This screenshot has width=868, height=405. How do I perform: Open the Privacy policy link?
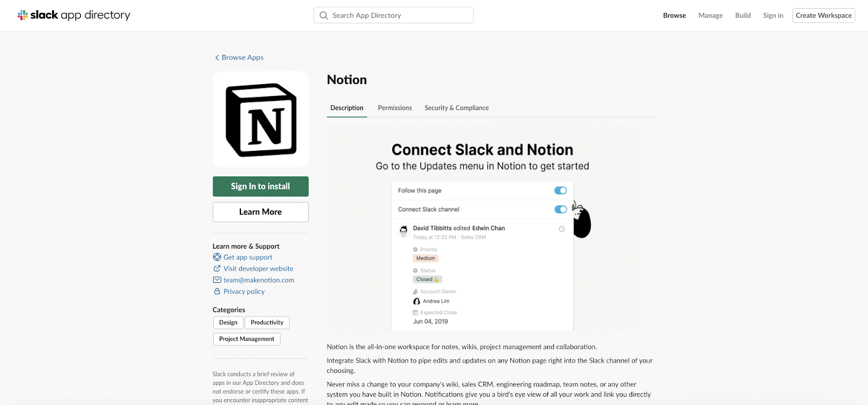(x=244, y=292)
